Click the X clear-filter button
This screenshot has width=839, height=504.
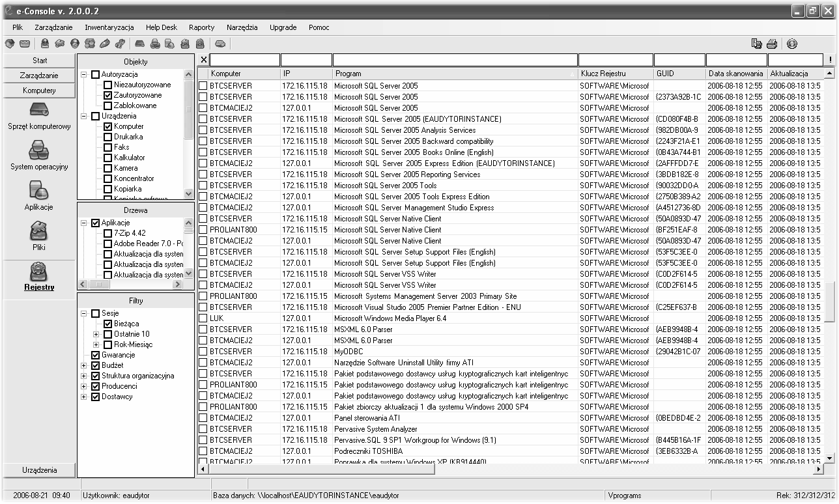[204, 60]
